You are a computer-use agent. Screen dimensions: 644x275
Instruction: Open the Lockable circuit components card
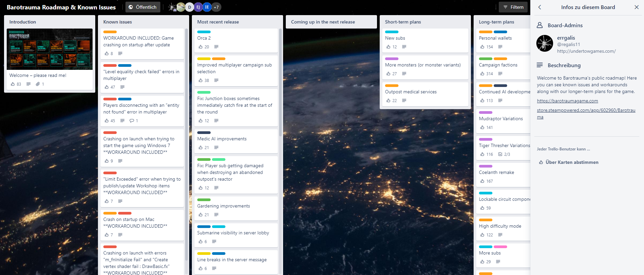pos(503,201)
